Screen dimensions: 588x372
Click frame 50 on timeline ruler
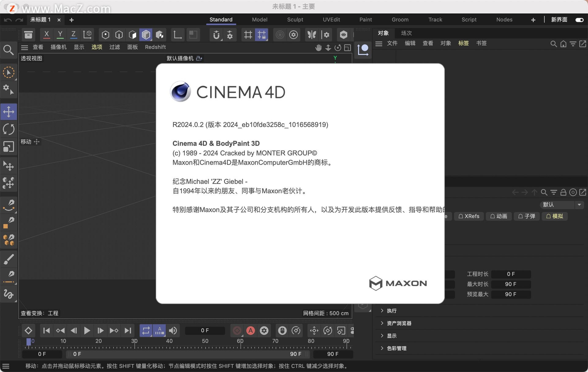click(205, 341)
